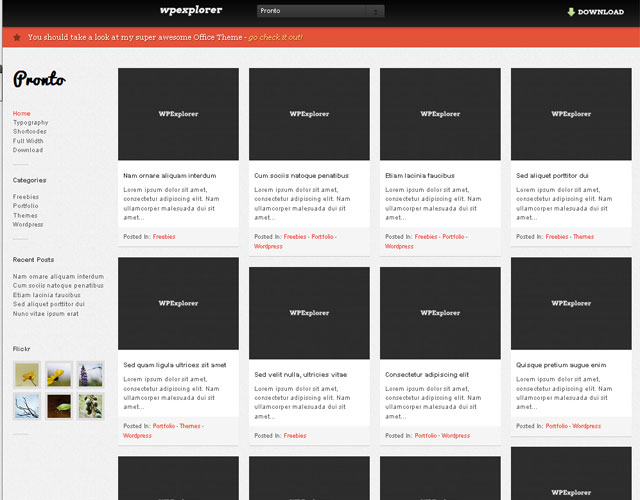Open the thumbnail of the 'Nam ornare aliquam interdum' card
The image size is (640, 500).
pos(178,114)
